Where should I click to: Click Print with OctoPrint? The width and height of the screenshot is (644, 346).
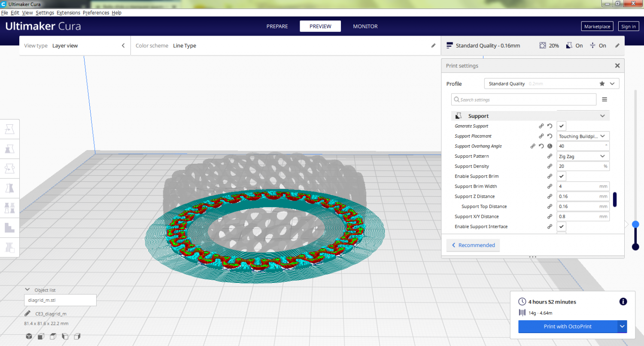coord(568,326)
